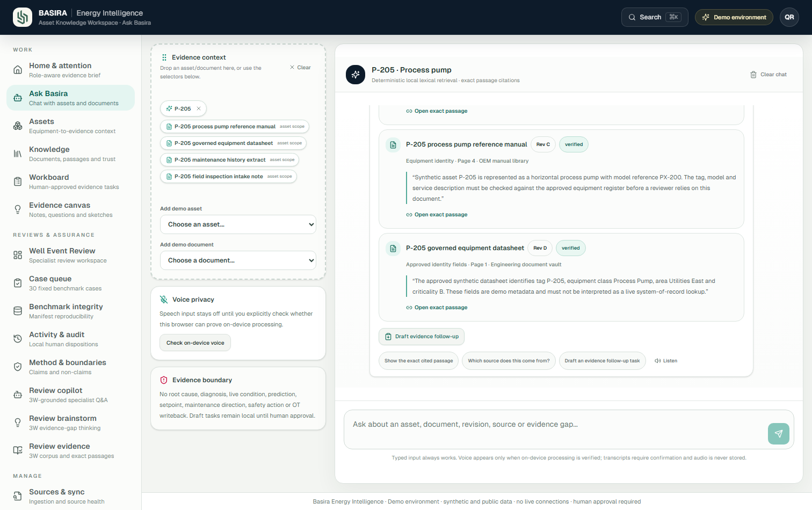812x510 pixels.
Task: Click the Clear chat button
Action: point(769,75)
